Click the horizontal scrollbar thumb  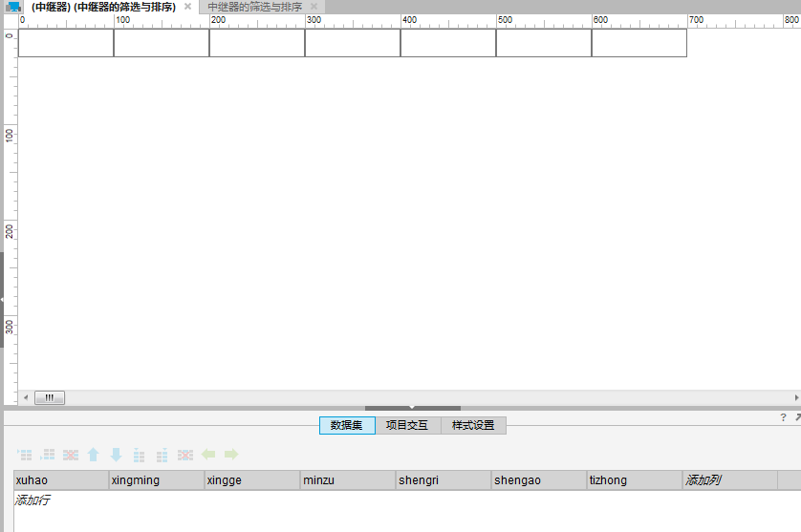[x=50, y=397]
